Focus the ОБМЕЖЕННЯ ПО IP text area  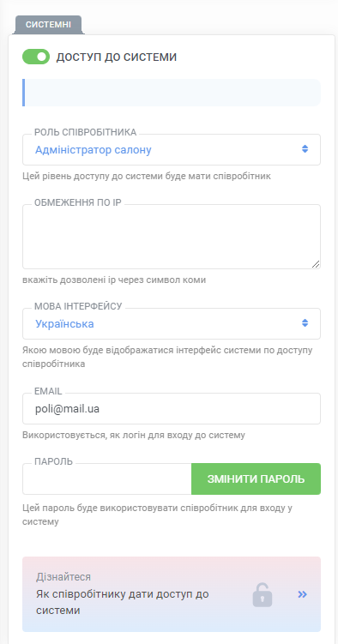coord(172,237)
